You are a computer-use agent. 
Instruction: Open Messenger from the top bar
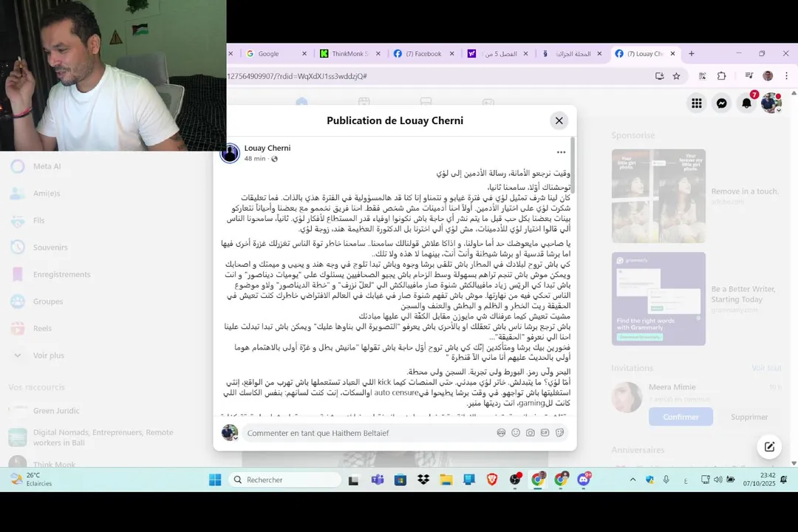[x=721, y=103]
